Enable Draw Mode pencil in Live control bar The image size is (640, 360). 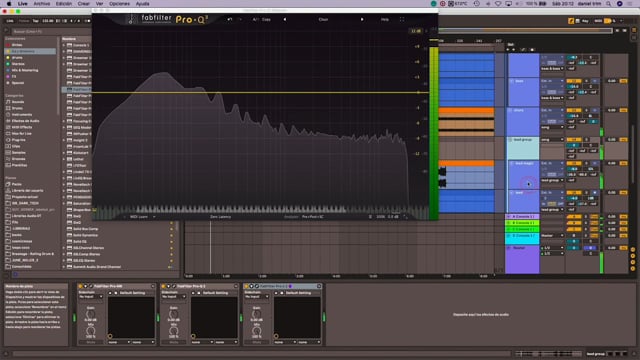pos(571,21)
